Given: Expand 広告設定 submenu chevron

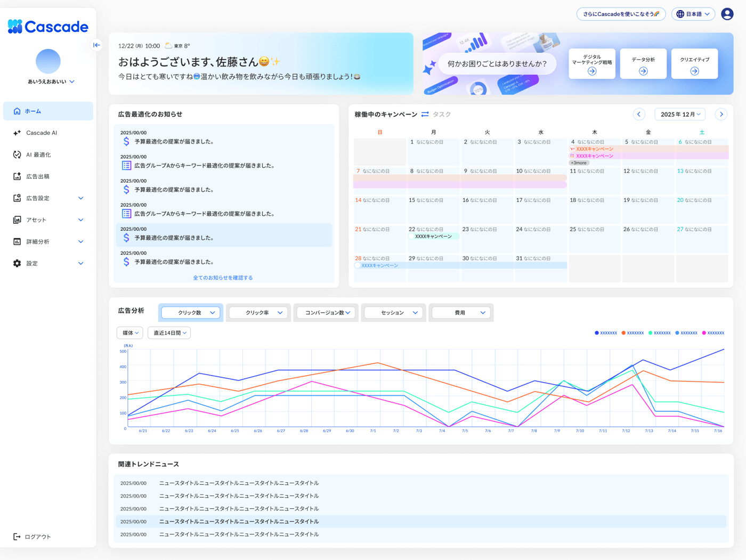Looking at the screenshot, I should pyautogui.click(x=81, y=198).
